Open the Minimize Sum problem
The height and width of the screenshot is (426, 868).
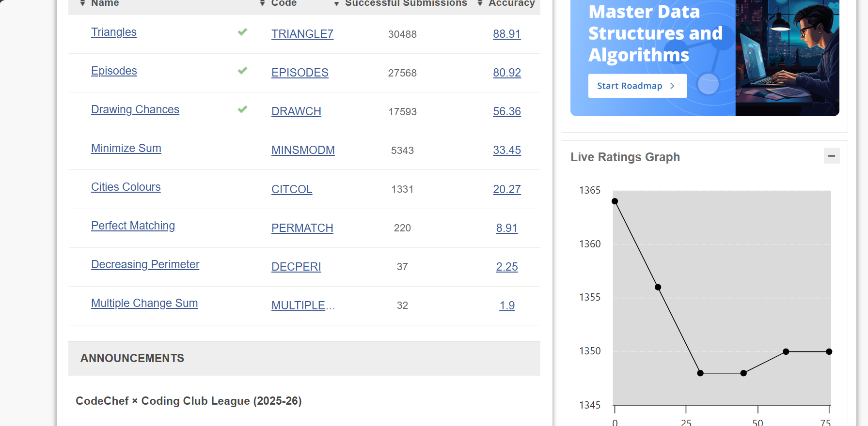(126, 148)
